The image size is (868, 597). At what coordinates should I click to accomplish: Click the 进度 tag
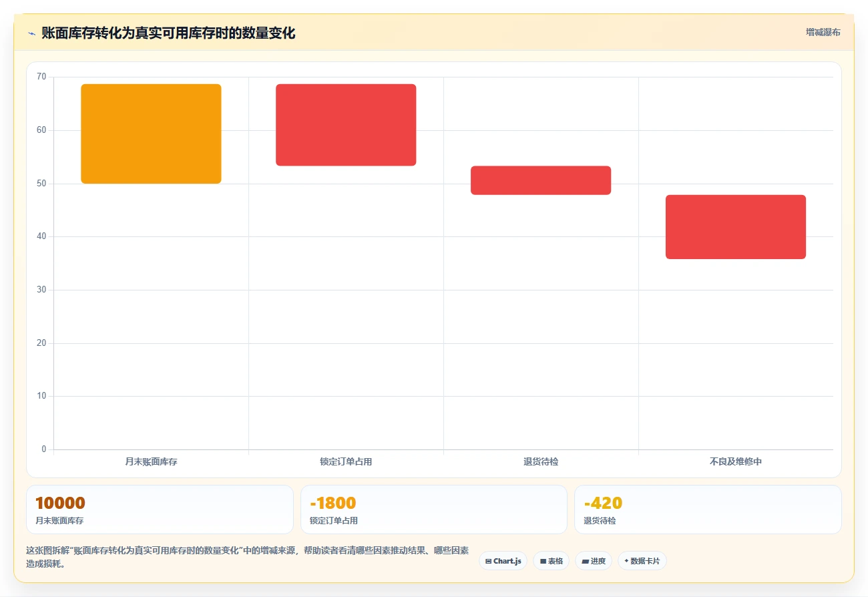(594, 561)
